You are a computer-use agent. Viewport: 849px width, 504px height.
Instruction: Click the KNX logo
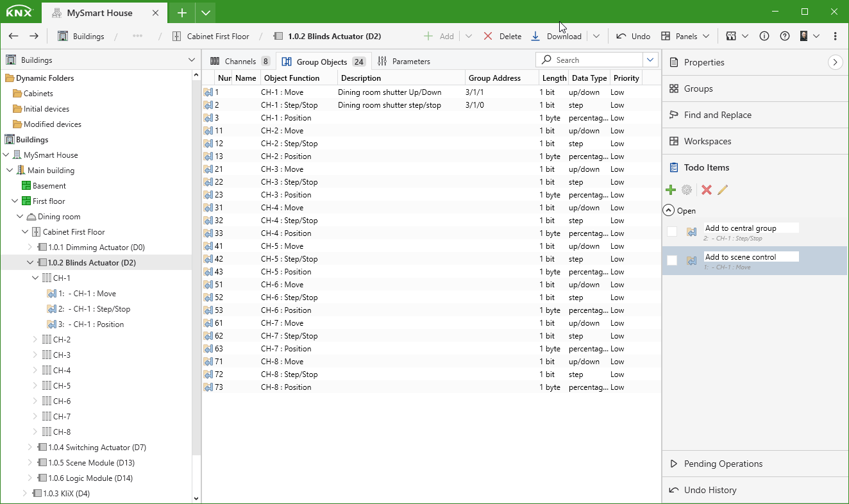click(x=19, y=12)
